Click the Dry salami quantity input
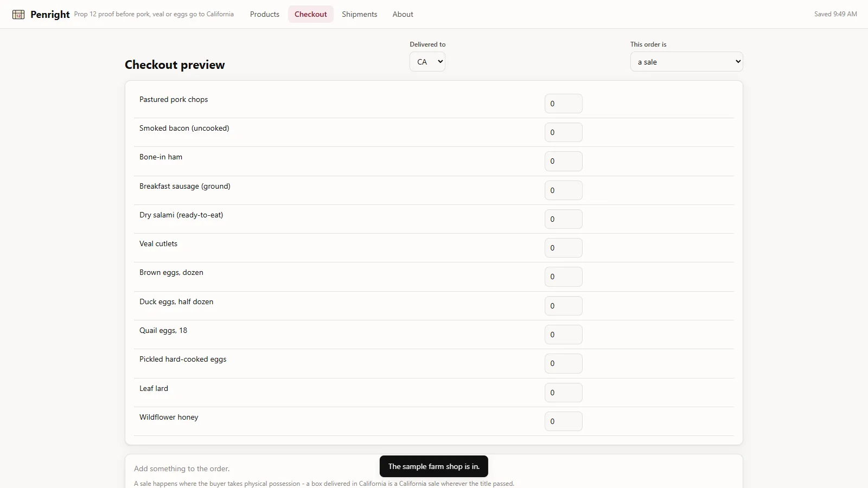This screenshot has height=488, width=868. click(x=564, y=219)
